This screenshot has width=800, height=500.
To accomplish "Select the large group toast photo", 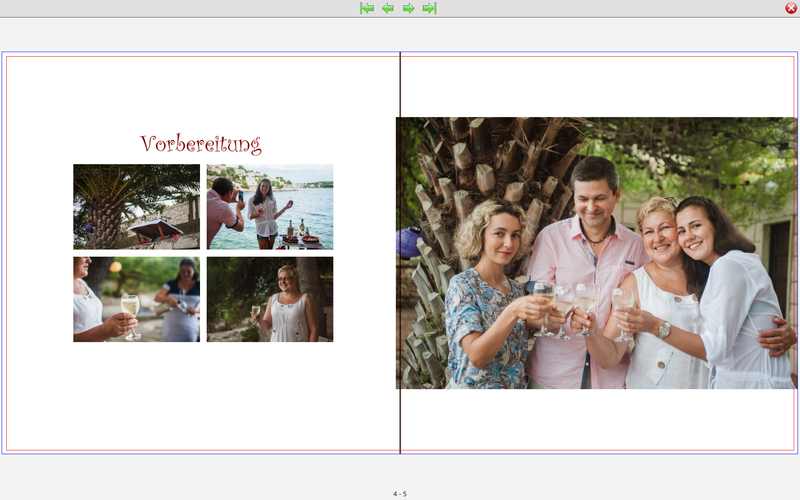I will 597,253.
